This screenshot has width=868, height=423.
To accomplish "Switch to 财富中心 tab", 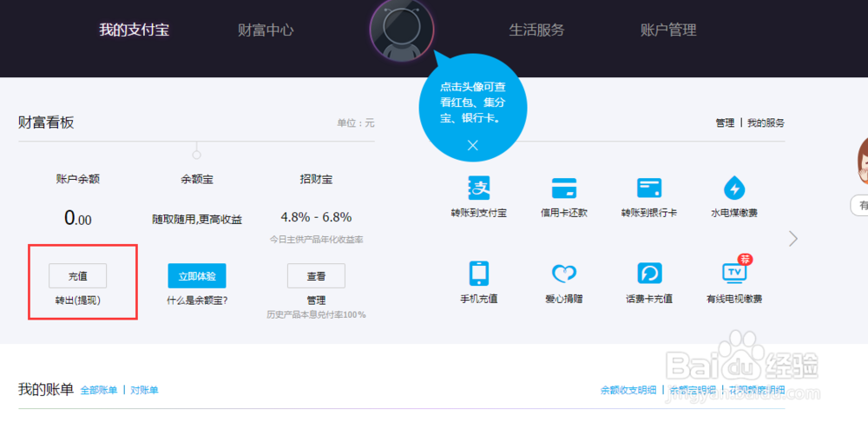I will [x=266, y=30].
